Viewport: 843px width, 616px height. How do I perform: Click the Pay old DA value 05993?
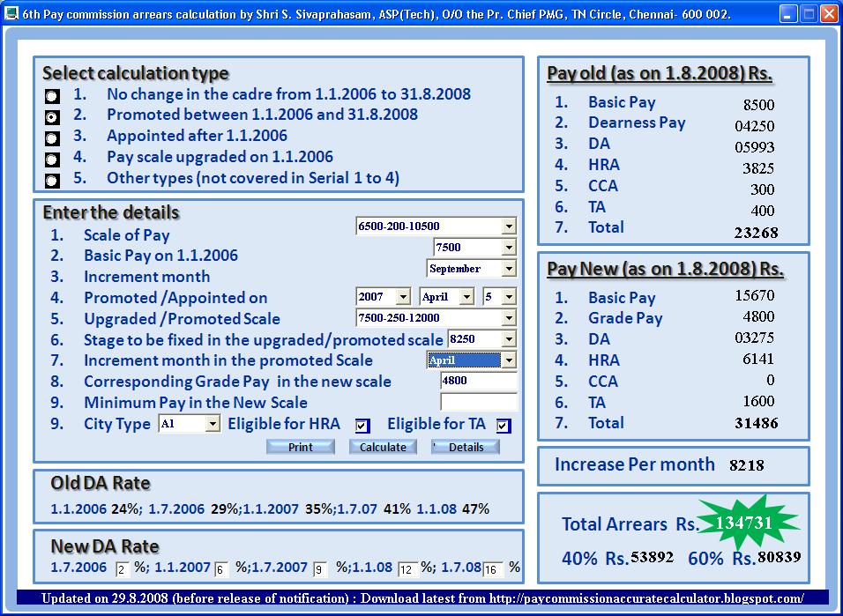[755, 147]
